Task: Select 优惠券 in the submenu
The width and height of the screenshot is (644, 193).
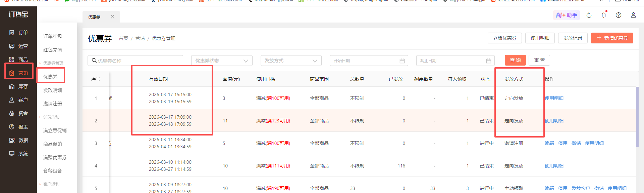Action: click(50, 77)
